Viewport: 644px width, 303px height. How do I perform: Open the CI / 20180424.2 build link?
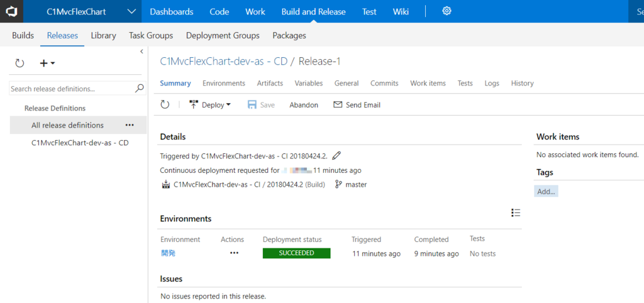click(238, 184)
